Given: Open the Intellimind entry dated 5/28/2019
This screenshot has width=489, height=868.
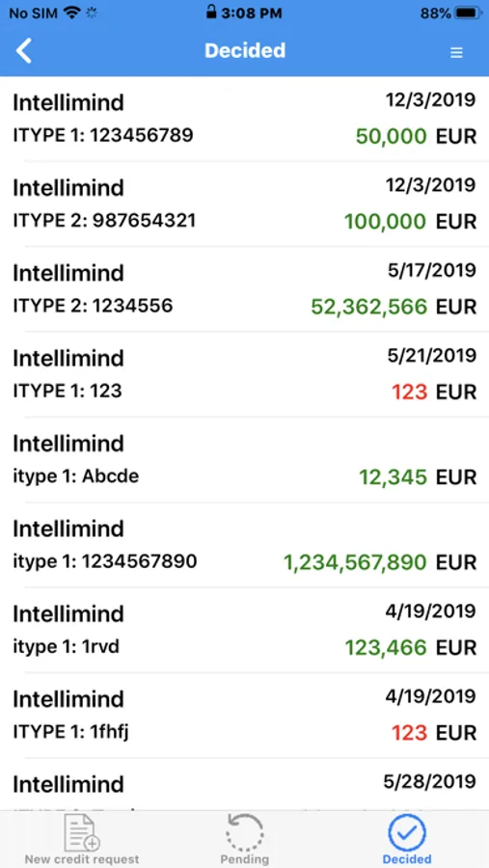Looking at the screenshot, I should (x=244, y=785).
